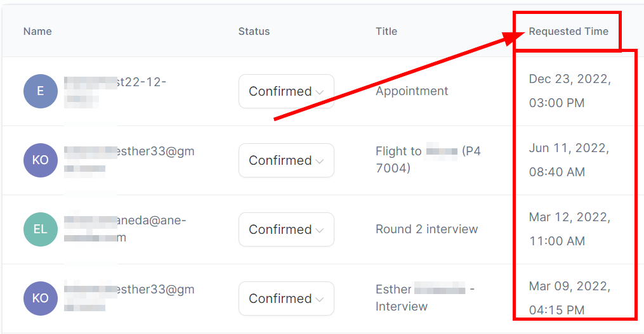Viewport: 644px width, 334px height.
Task: Click the Dec 23, 2022, 03:00 PM time
Action: coord(570,91)
